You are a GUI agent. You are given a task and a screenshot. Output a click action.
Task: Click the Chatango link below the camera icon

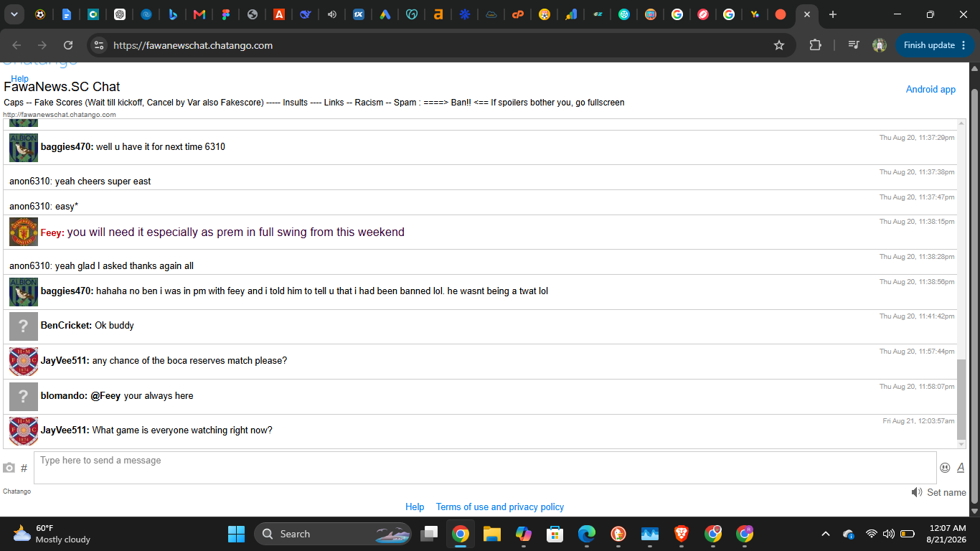point(17,491)
